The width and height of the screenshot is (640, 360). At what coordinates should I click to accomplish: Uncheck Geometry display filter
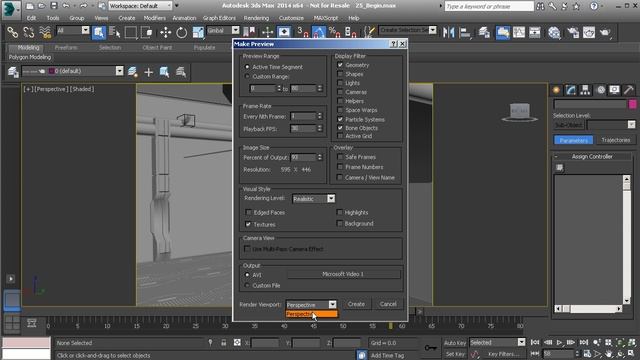340,65
